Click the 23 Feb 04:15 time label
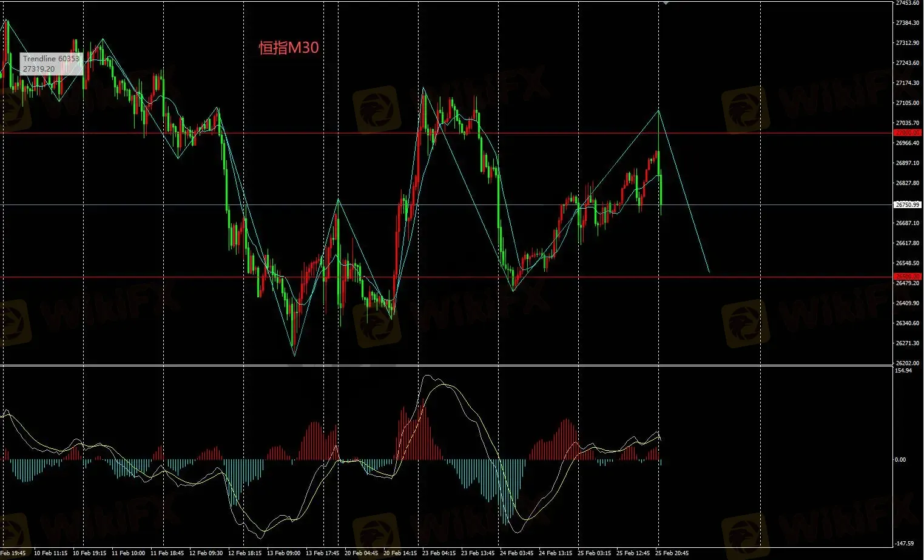This screenshot has width=924, height=560. coord(439,553)
